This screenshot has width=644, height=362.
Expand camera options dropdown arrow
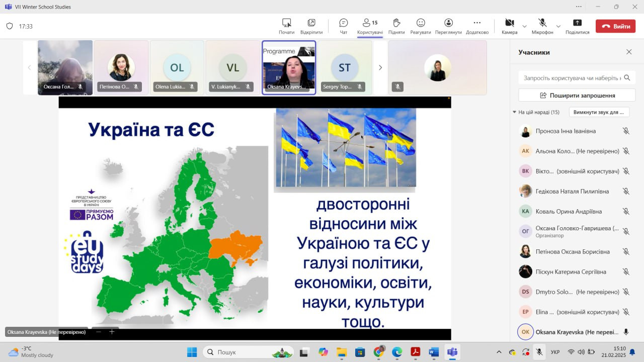[524, 26]
